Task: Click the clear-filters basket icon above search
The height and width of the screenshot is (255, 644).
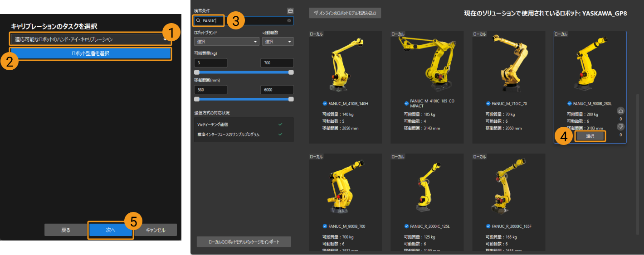Action: pos(290,11)
